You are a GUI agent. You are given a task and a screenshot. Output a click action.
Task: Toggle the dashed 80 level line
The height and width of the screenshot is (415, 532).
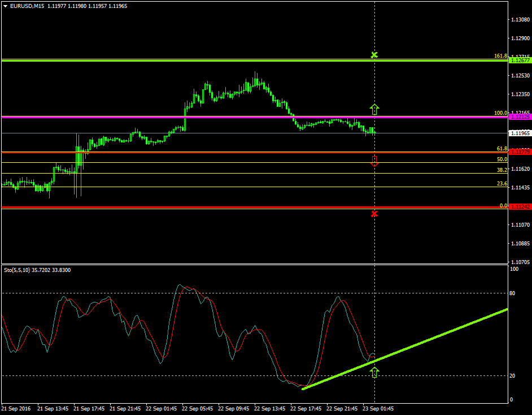[x=226, y=293]
